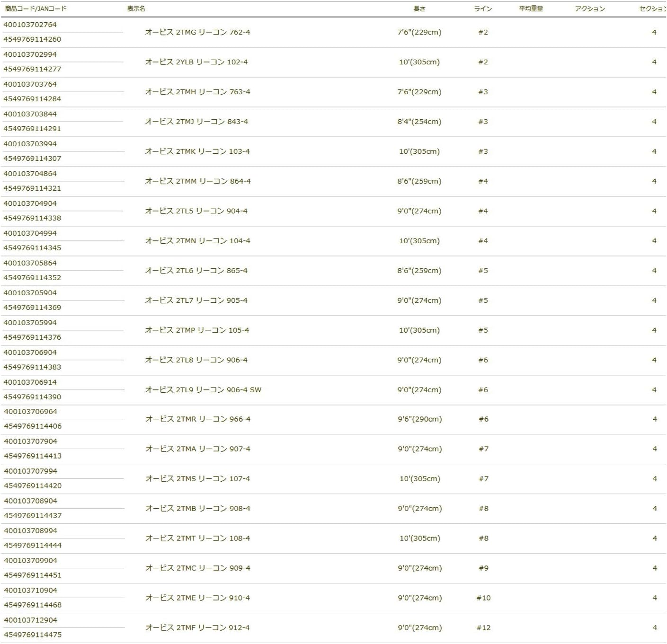
Task: Click line weight #9
Action: [483, 568]
